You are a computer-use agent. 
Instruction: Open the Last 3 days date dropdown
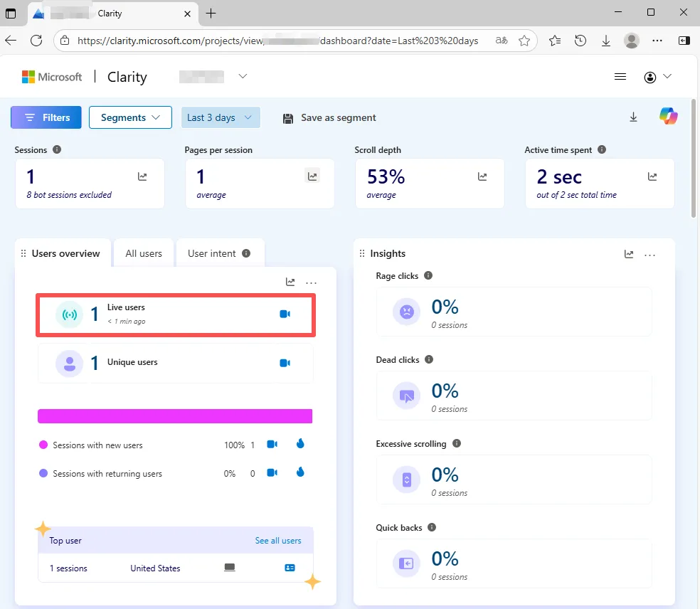coord(220,117)
